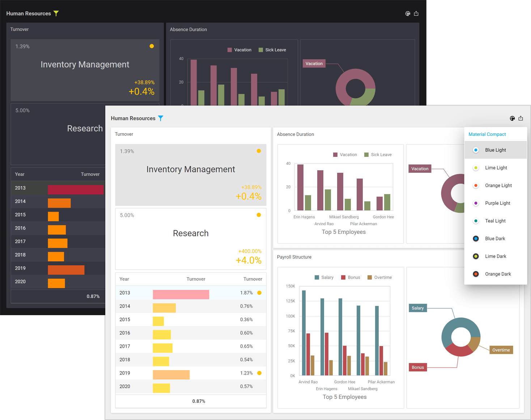Open the color palette icon on light dashboard

[512, 118]
